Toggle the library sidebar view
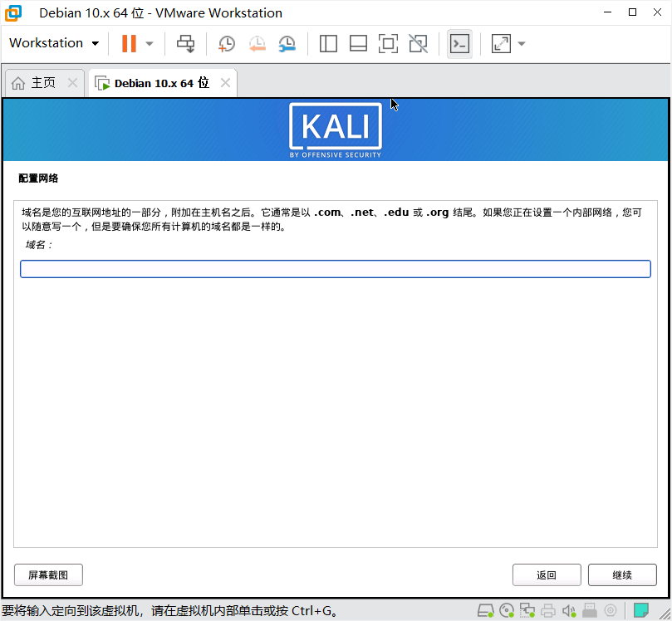 click(328, 44)
